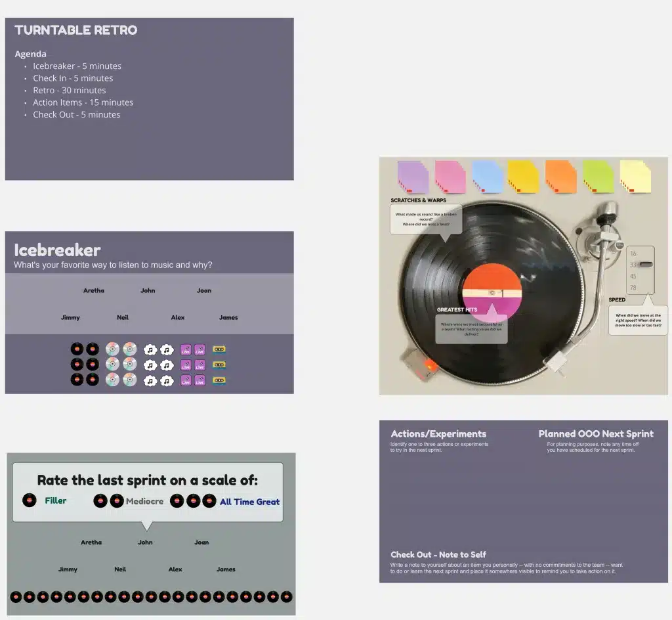Image resolution: width=672 pixels, height=620 pixels.
Task: Select the Check Out - Note to Self heading
Action: click(438, 554)
